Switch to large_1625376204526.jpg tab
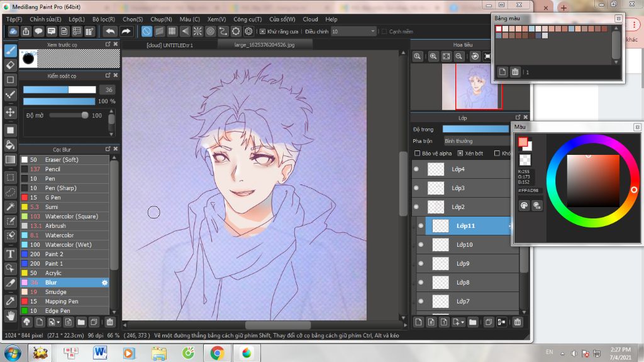 [265, 45]
